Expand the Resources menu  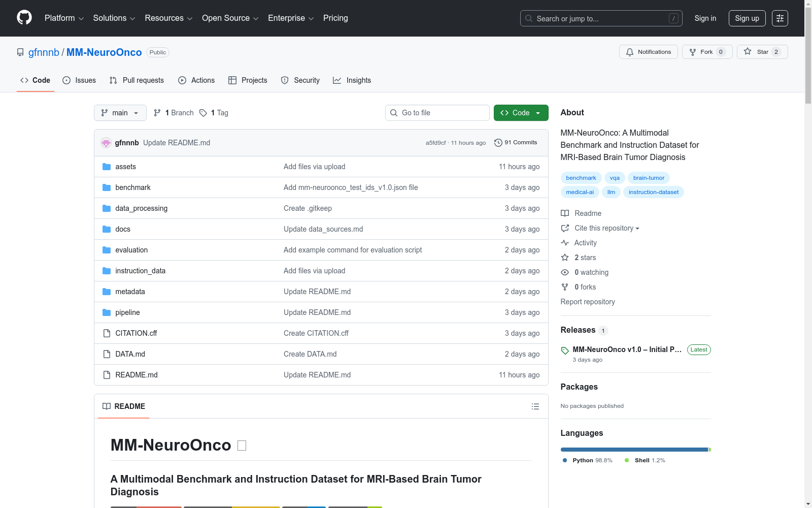coord(168,18)
